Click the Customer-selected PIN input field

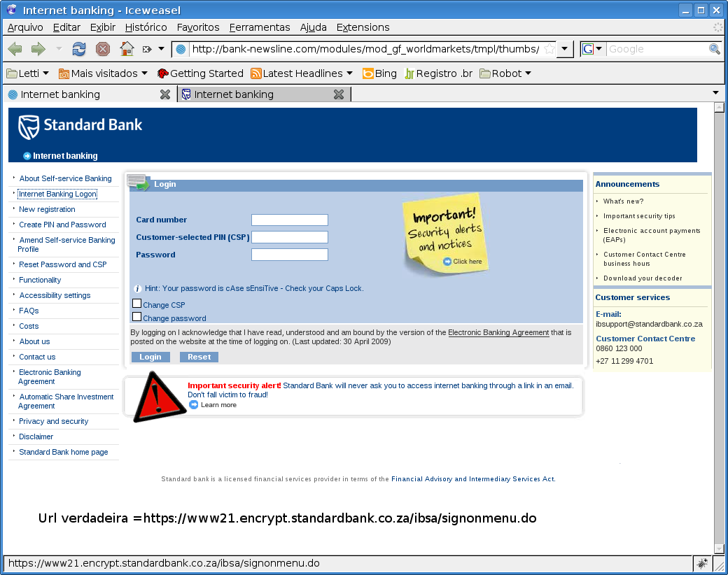tap(290, 237)
